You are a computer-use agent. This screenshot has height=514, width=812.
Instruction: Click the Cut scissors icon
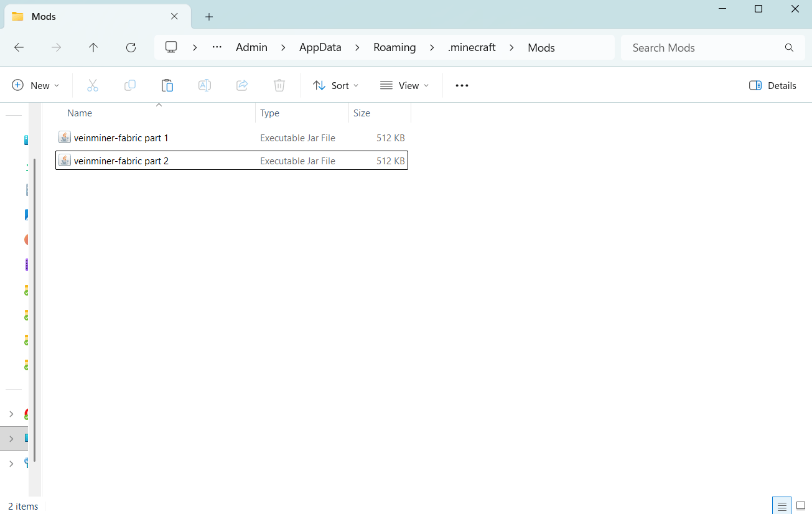[93, 85]
